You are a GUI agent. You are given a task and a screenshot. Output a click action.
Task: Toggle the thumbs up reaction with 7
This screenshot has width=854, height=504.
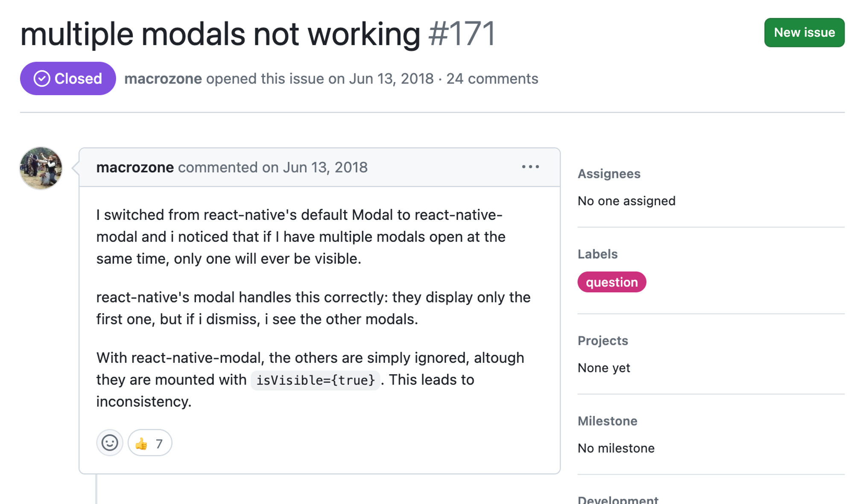[150, 443]
